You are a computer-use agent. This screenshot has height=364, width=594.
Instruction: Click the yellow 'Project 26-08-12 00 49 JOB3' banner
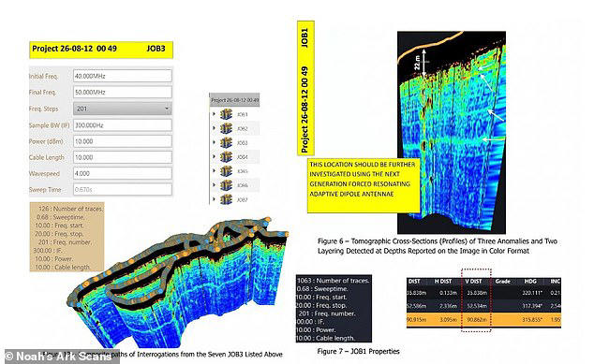[101, 50]
